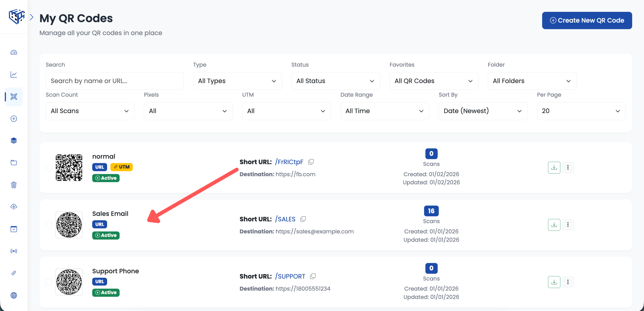Screen dimensions: 644x311
Task: Open three-dot menu for Support Phone
Action: (568, 282)
